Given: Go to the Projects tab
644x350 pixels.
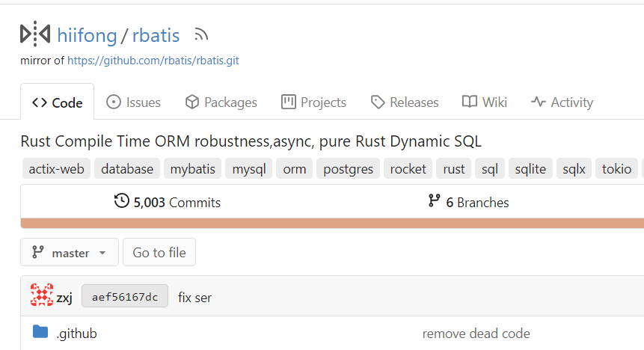Looking at the screenshot, I should [314, 102].
